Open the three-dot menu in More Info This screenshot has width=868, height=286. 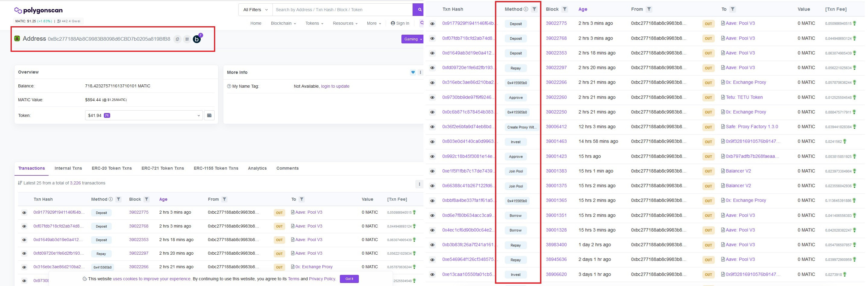pyautogui.click(x=420, y=72)
